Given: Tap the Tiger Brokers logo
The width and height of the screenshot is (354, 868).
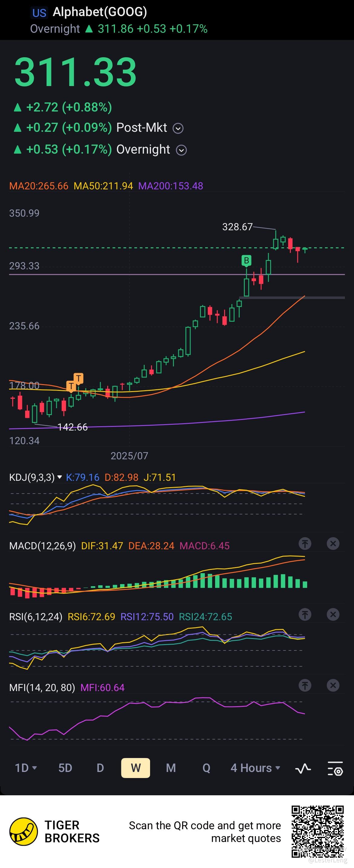Looking at the screenshot, I should (x=24, y=831).
